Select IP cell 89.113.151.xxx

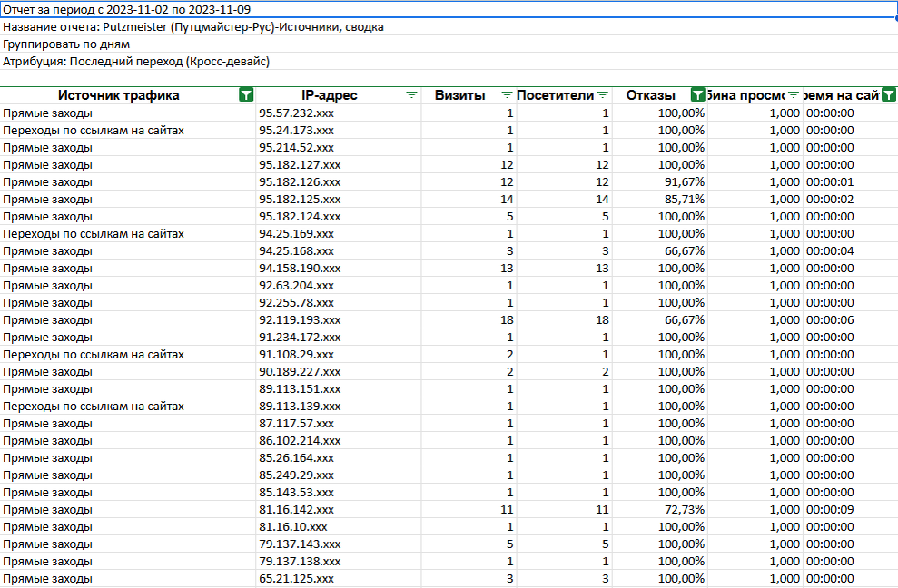pos(339,388)
